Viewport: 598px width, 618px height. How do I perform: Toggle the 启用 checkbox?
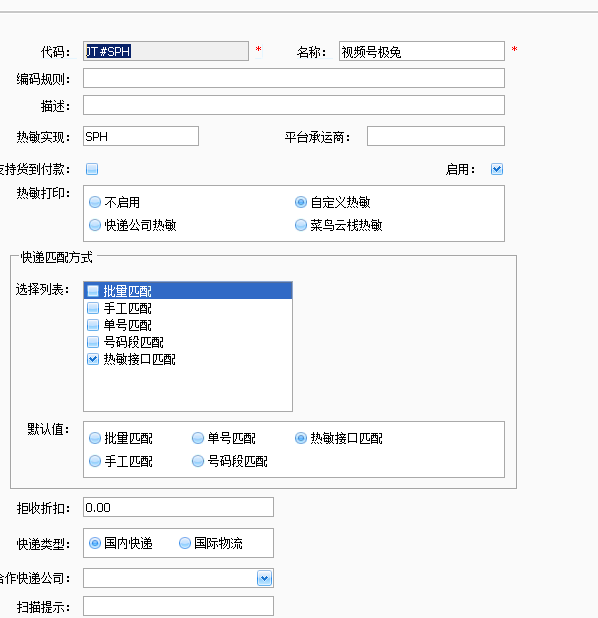pyautogui.click(x=497, y=169)
